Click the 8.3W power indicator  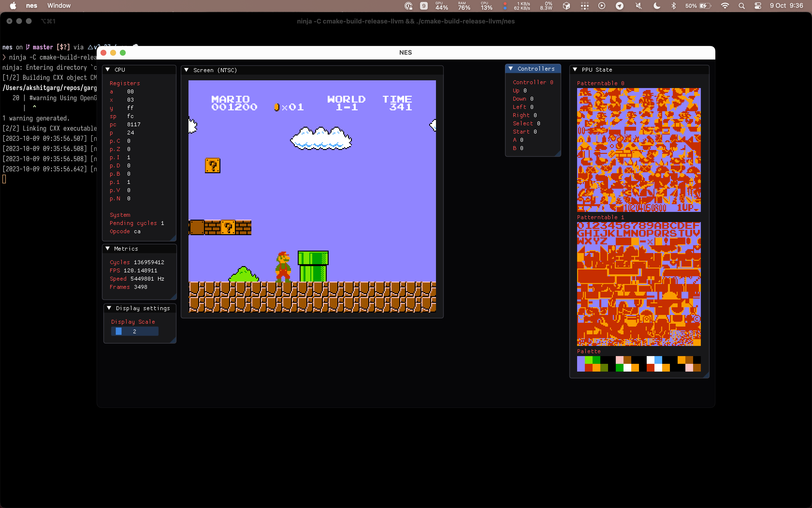click(546, 6)
